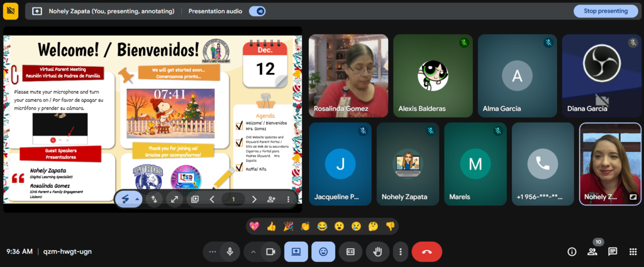Open the slide controls overflow menu

tap(288, 199)
